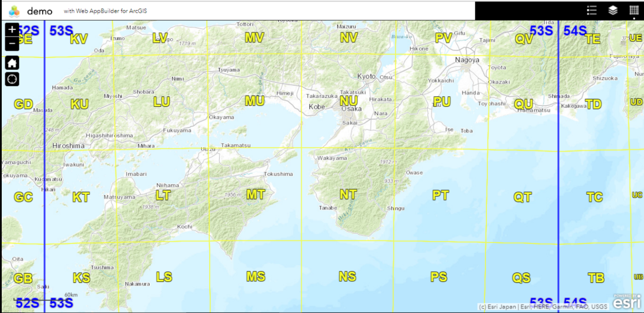Zoom out with the minus button
Image resolution: width=644 pixels, height=313 pixels.
(x=12, y=44)
